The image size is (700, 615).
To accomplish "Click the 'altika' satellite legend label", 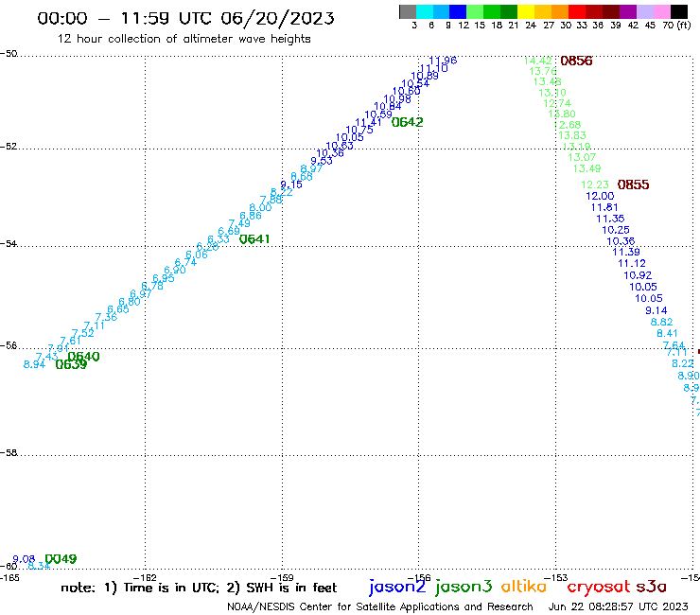I will click(x=524, y=586).
